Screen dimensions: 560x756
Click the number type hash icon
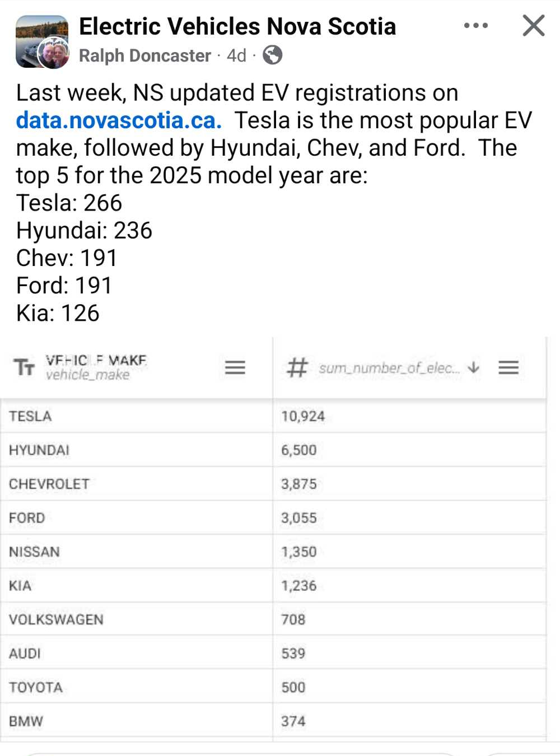(297, 368)
